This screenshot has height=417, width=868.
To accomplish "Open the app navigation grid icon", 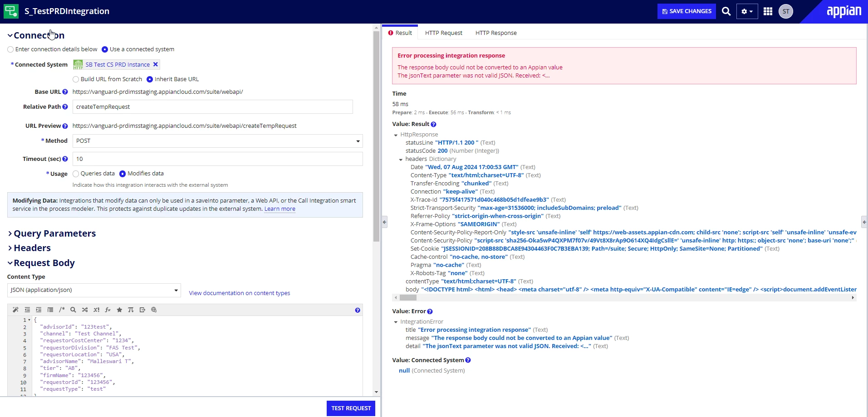I will pos(768,11).
